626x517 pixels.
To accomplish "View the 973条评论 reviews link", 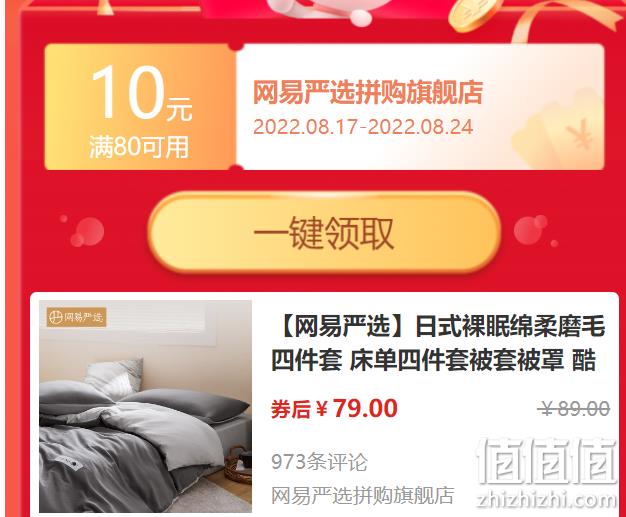I will tap(319, 462).
